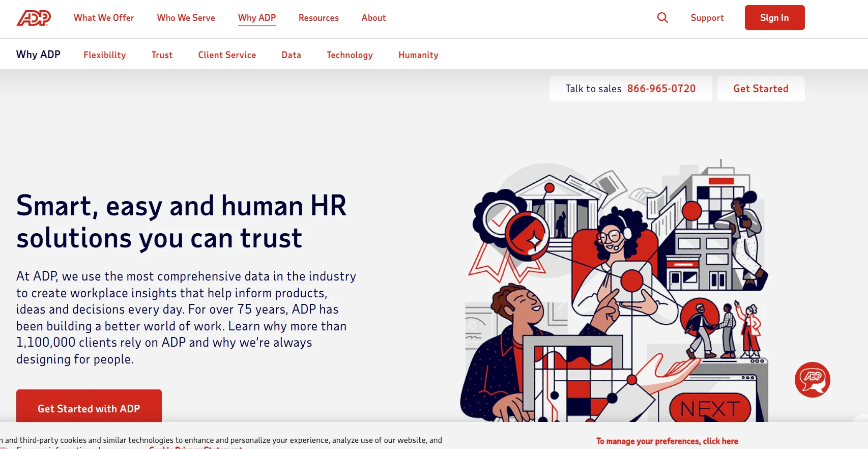Screen dimensions: 868x449
Task: Click the Why ADP section heading
Action: (x=38, y=54)
